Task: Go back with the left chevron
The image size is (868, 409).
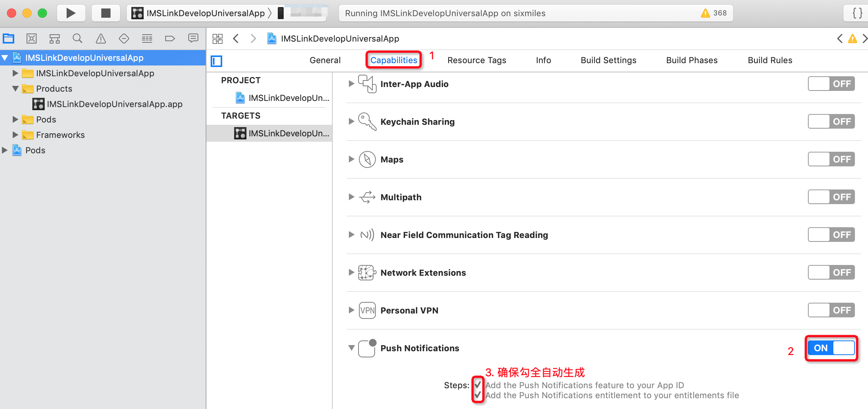Action: point(236,39)
